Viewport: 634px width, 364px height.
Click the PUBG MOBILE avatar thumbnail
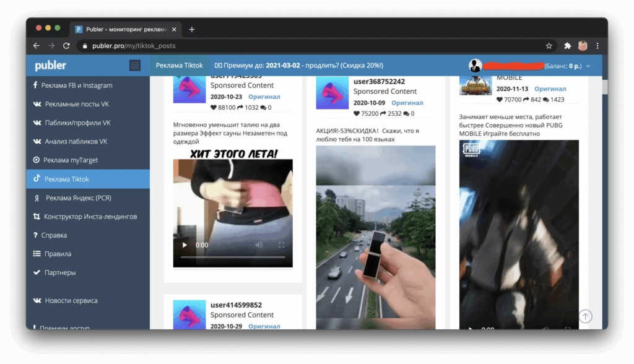(x=475, y=85)
